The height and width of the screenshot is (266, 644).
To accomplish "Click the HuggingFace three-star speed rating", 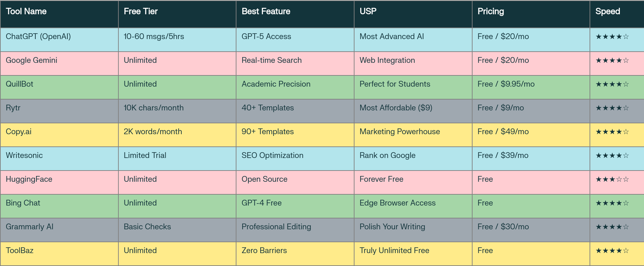I will coord(612,179).
